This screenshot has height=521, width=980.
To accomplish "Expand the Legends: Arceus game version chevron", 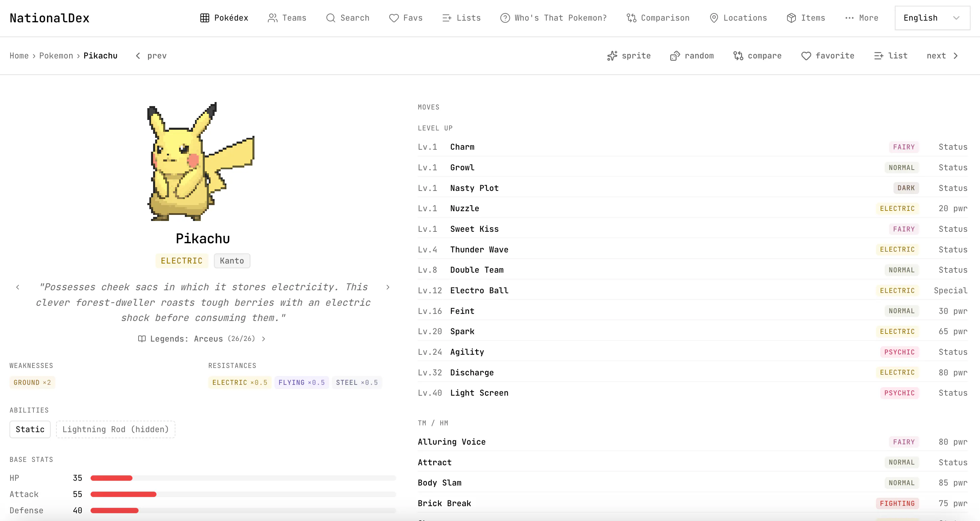I will (x=263, y=339).
